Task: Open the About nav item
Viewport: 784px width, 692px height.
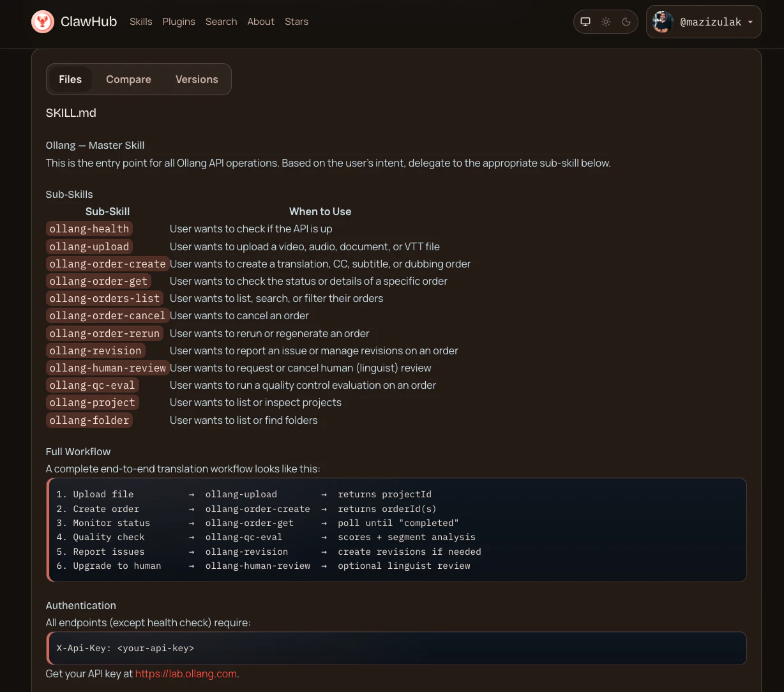Action: point(260,22)
